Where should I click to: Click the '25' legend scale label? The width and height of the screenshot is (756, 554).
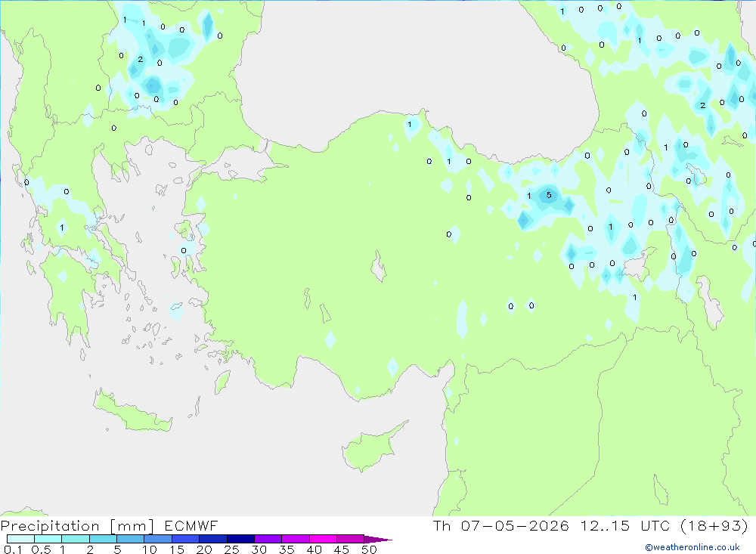tap(231, 549)
